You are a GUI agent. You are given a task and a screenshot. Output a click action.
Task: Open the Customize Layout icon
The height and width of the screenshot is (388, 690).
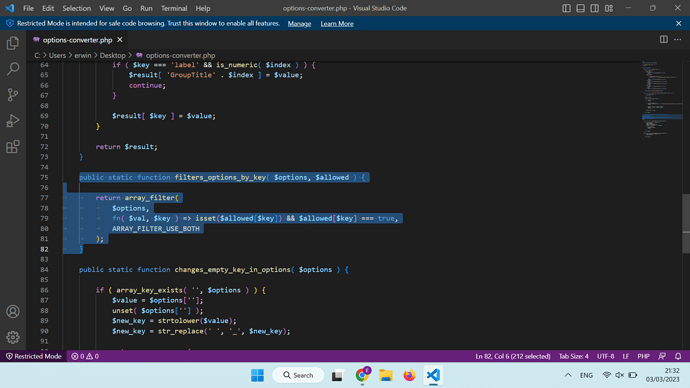tap(609, 8)
